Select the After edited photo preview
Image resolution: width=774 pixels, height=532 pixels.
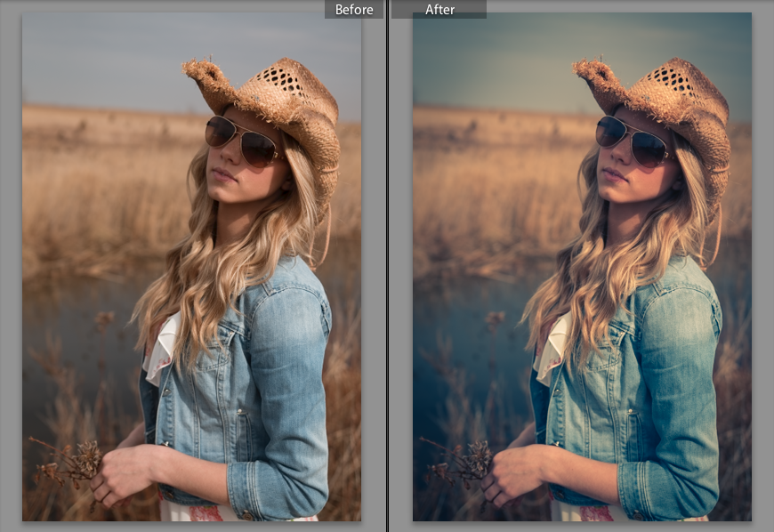coord(582,267)
